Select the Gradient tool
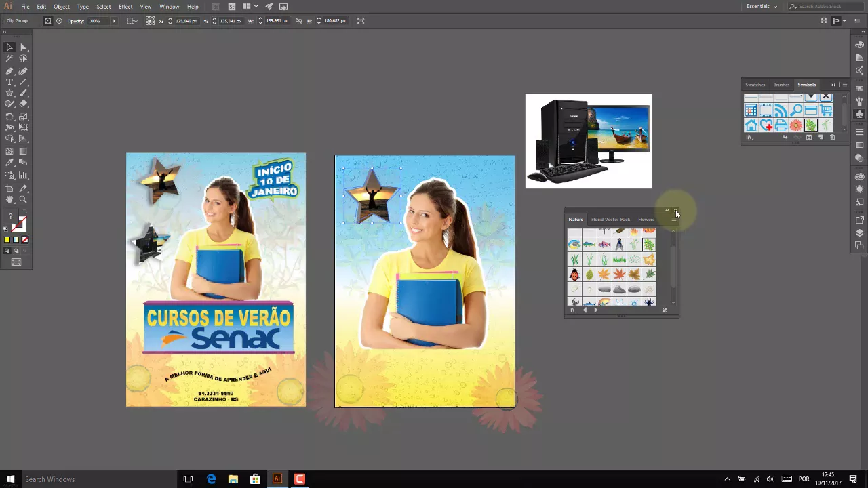This screenshot has width=868, height=488. tap(23, 151)
